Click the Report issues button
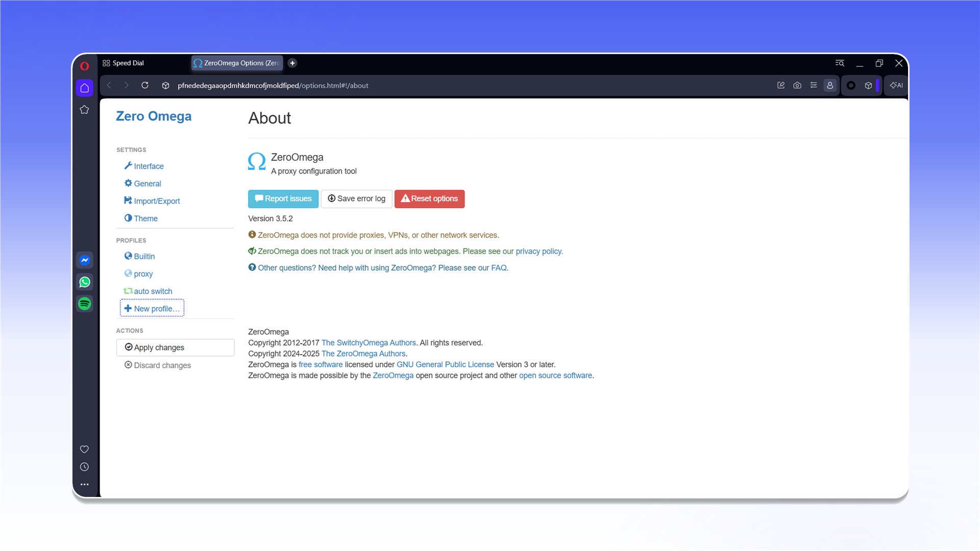Viewport: 980px width, 551px height. point(283,199)
